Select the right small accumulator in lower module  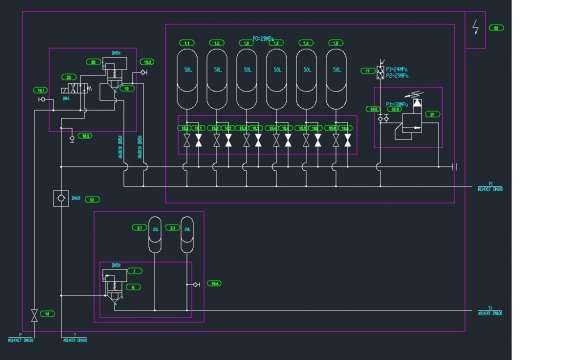click(x=187, y=235)
